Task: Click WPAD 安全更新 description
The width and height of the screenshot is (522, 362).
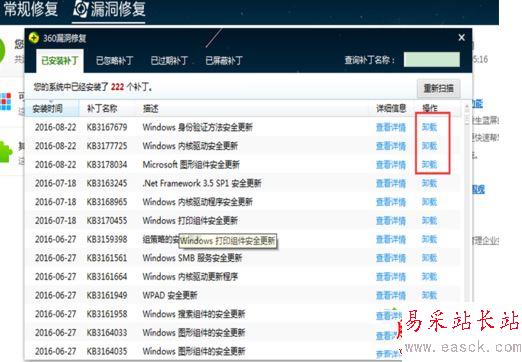Action: pos(170,295)
